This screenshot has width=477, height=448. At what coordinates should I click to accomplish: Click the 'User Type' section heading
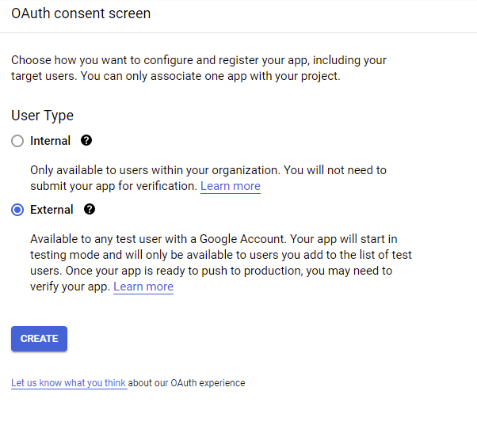point(42,116)
